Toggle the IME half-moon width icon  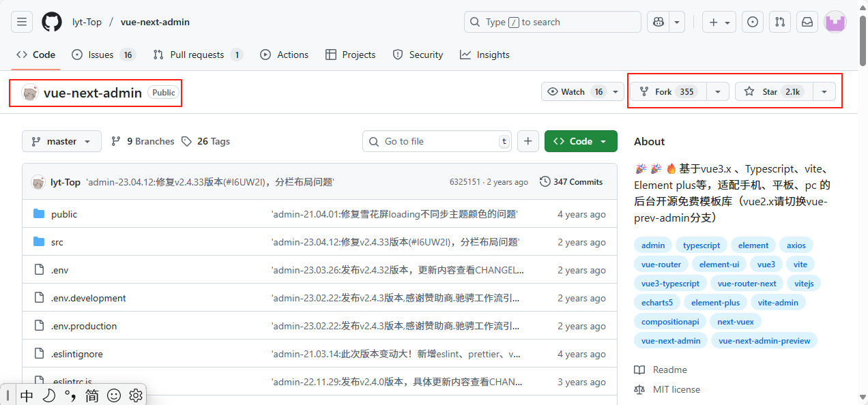pos(48,395)
